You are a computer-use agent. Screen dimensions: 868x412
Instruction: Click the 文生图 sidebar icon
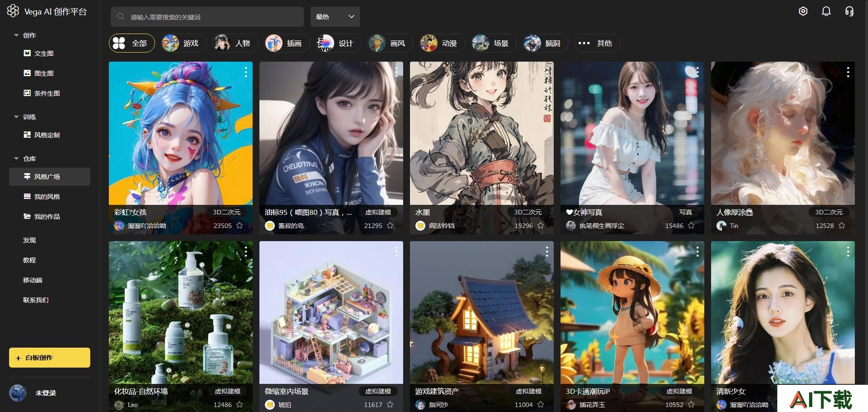(x=27, y=53)
